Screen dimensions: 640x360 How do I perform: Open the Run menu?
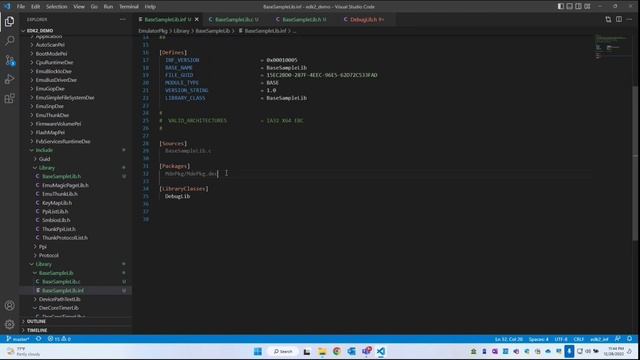pyautogui.click(x=108, y=7)
